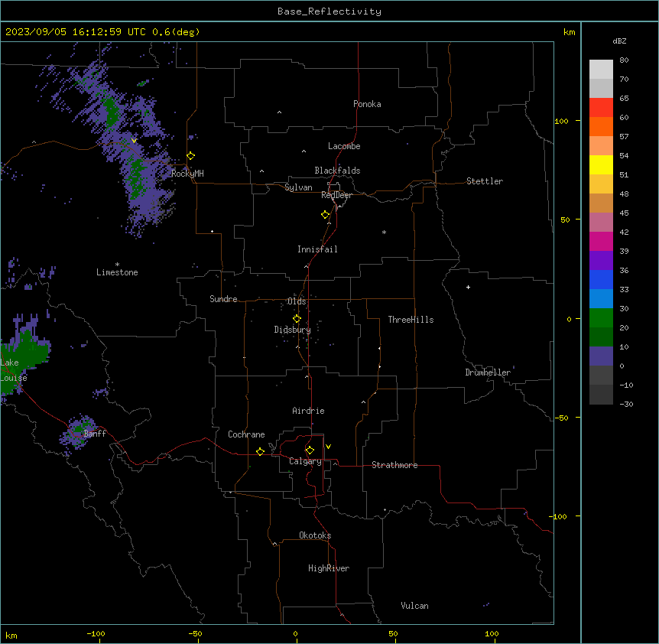This screenshot has height=644, width=659.
Task: Click the -100 tick label on bottom axis
Action: pyautogui.click(x=96, y=633)
